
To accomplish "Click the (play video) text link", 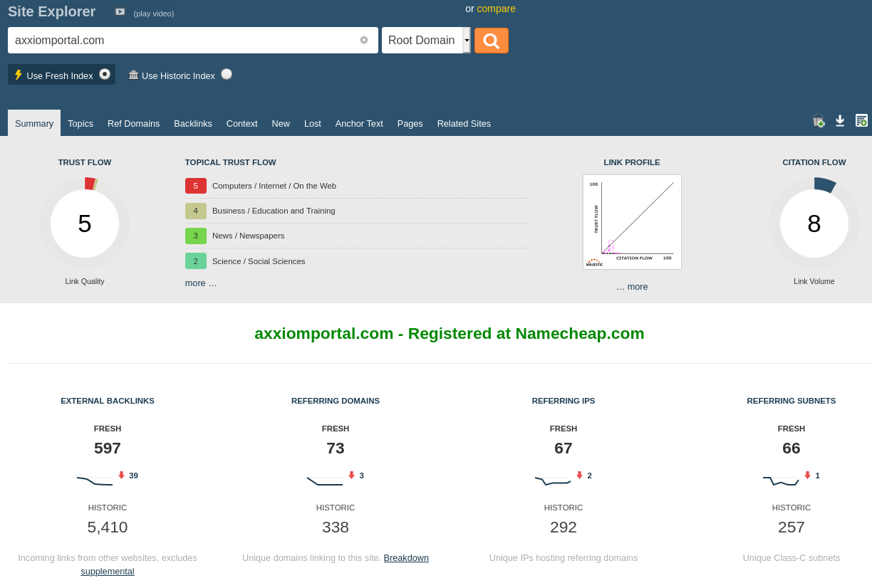I will [154, 14].
